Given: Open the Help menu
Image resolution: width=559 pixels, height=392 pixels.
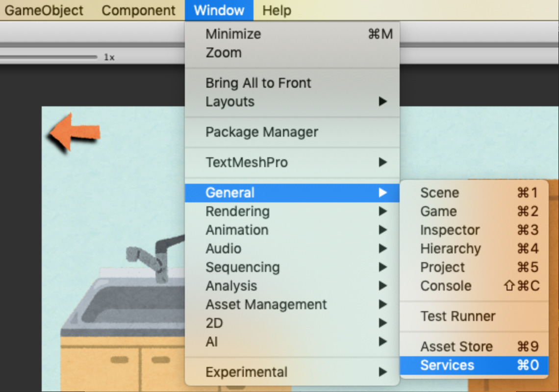Looking at the screenshot, I should (277, 10).
